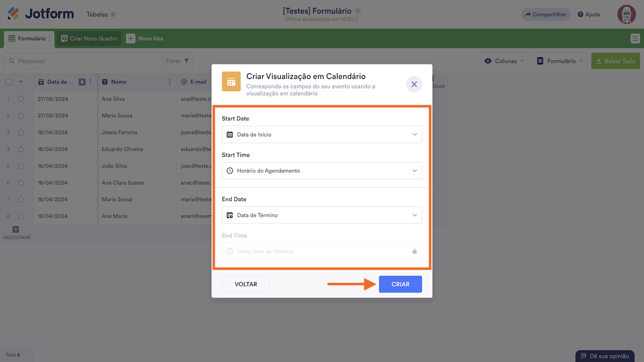Open the Nova Aba tab
The image size is (644, 362).
(145, 39)
